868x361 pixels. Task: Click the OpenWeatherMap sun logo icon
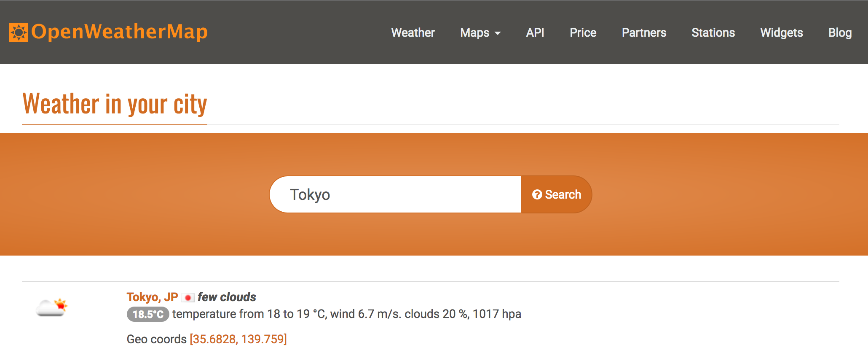[19, 32]
